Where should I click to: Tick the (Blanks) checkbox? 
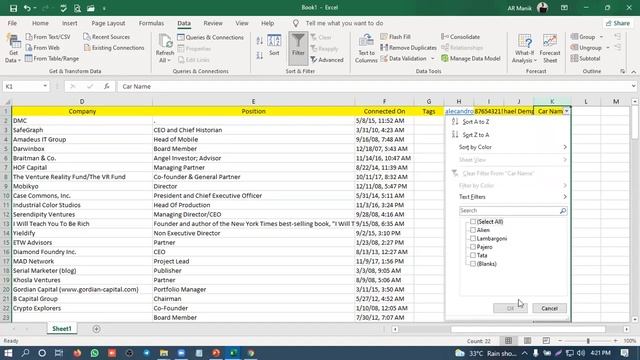[473, 264]
